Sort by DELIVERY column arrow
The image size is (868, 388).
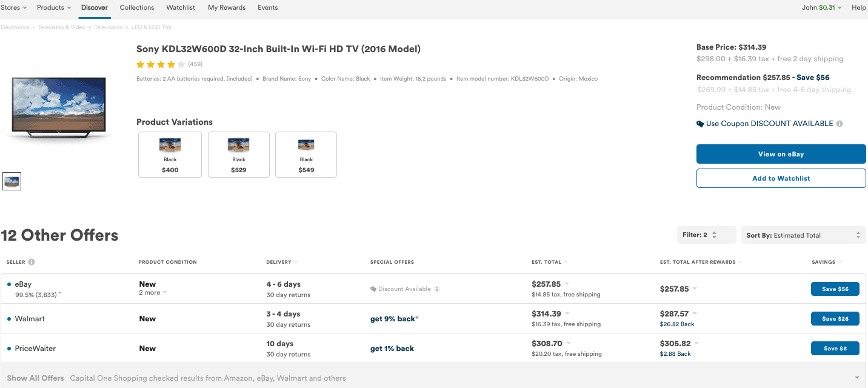296,262
